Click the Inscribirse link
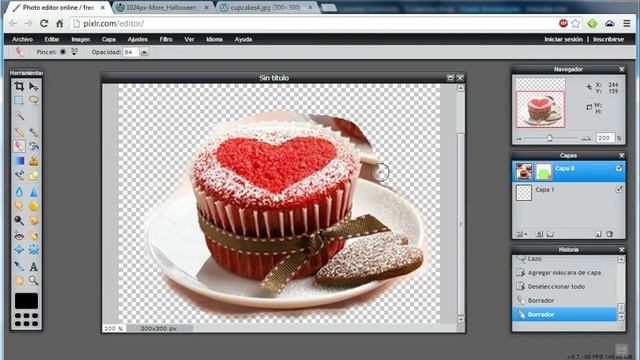 pos(608,39)
